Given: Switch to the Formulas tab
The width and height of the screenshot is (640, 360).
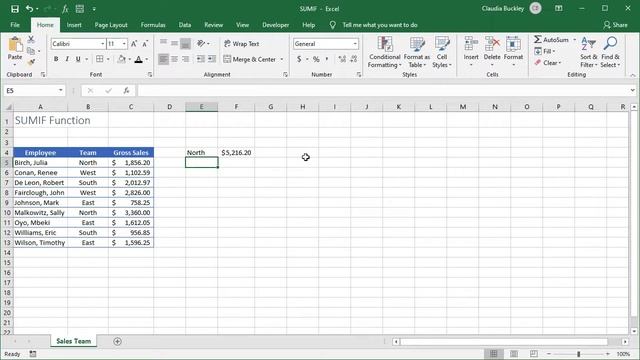Looking at the screenshot, I should coord(153,25).
